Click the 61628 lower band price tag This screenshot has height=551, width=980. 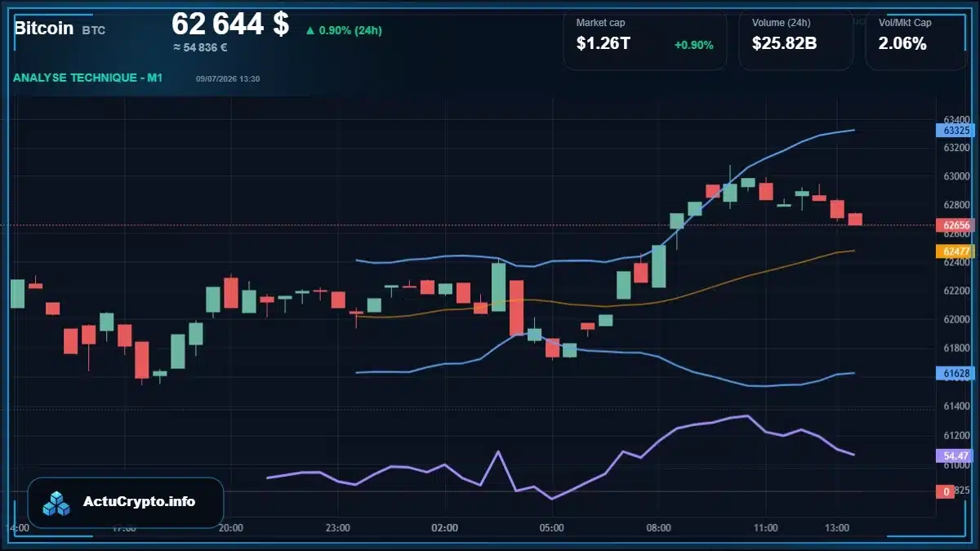(955, 373)
